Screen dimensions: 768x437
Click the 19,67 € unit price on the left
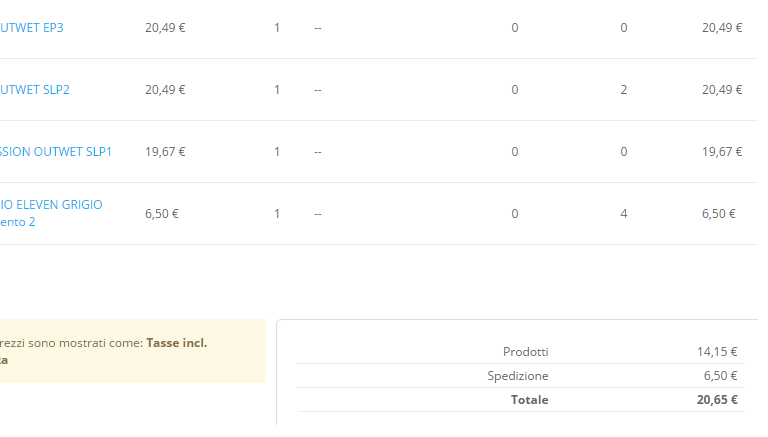click(x=165, y=152)
